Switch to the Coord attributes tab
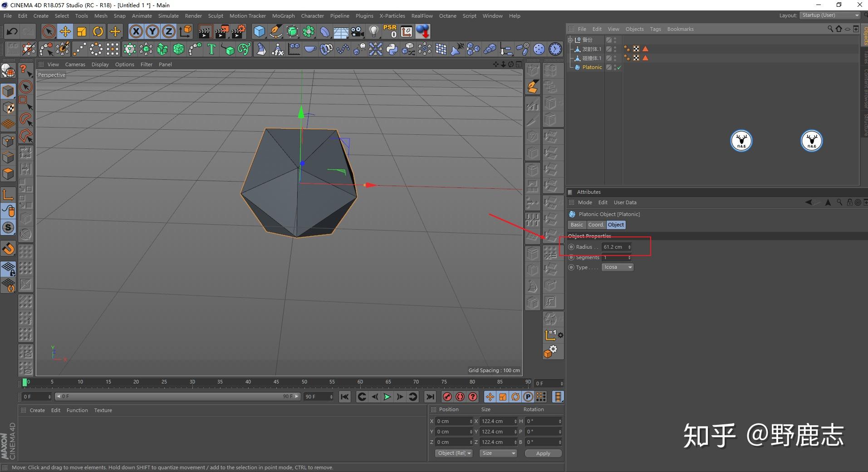The height and width of the screenshot is (472, 868). (x=595, y=225)
